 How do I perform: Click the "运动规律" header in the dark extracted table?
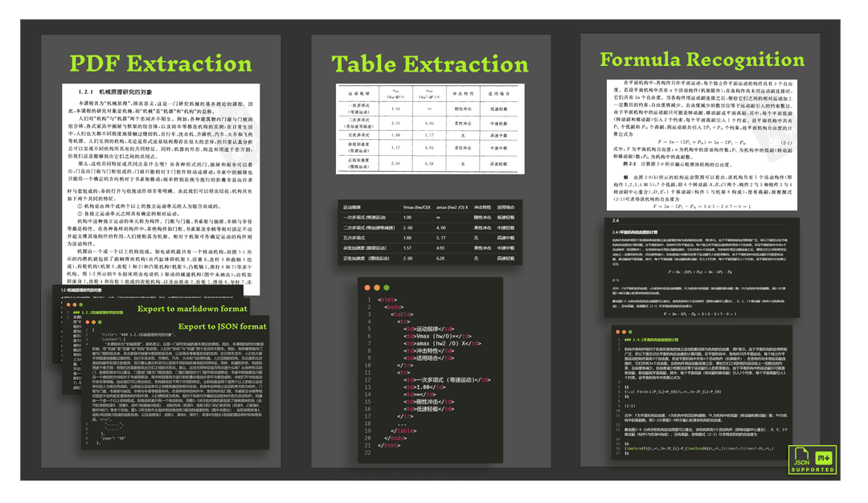pos(352,207)
